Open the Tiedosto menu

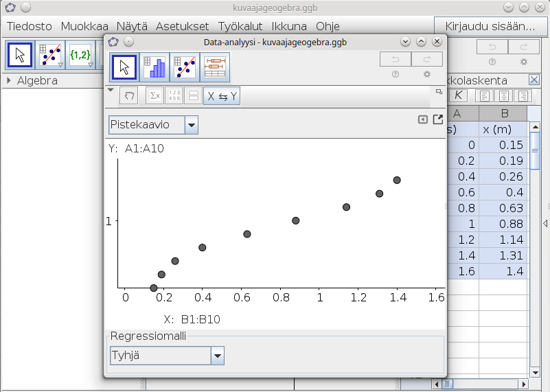click(30, 26)
